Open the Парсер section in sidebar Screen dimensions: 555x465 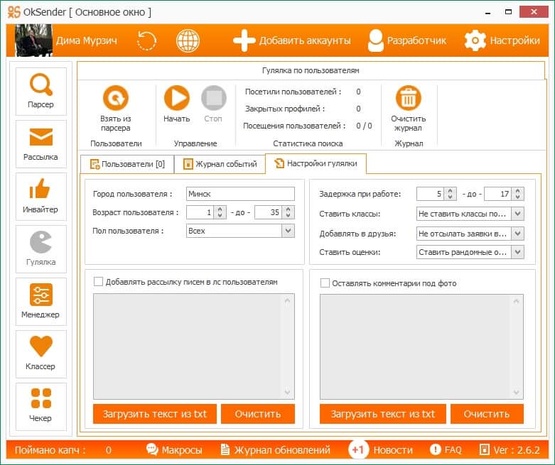(41, 91)
